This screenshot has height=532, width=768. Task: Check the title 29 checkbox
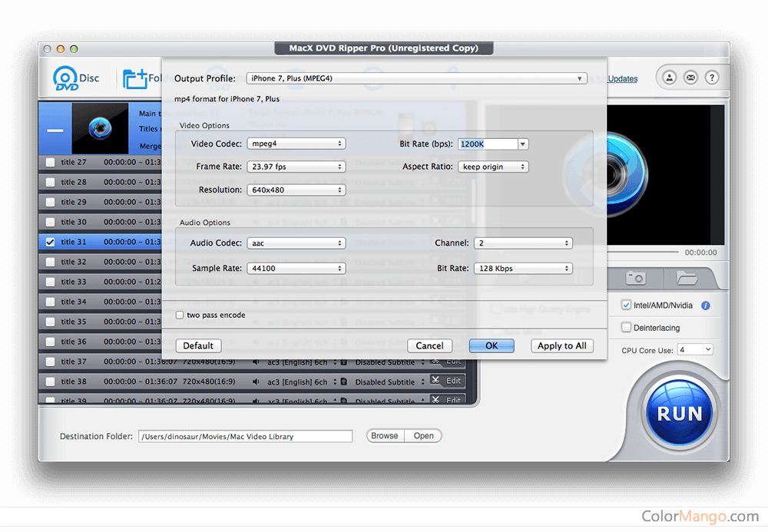click(50, 202)
